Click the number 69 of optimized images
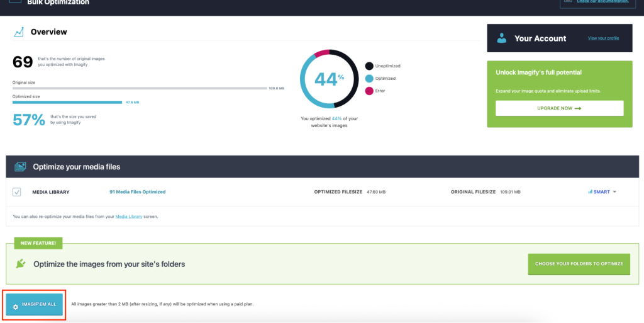644x323 pixels. point(23,62)
